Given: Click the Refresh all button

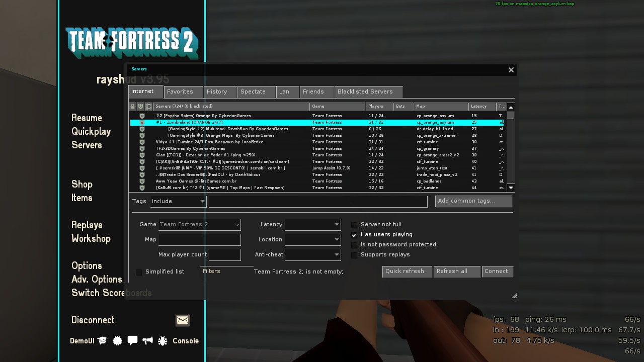Looking at the screenshot, I should [457, 271].
